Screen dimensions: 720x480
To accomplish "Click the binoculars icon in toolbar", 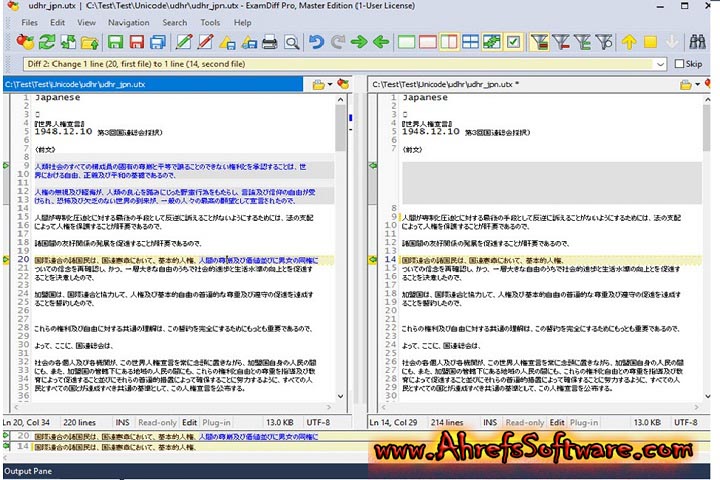I will (x=698, y=42).
